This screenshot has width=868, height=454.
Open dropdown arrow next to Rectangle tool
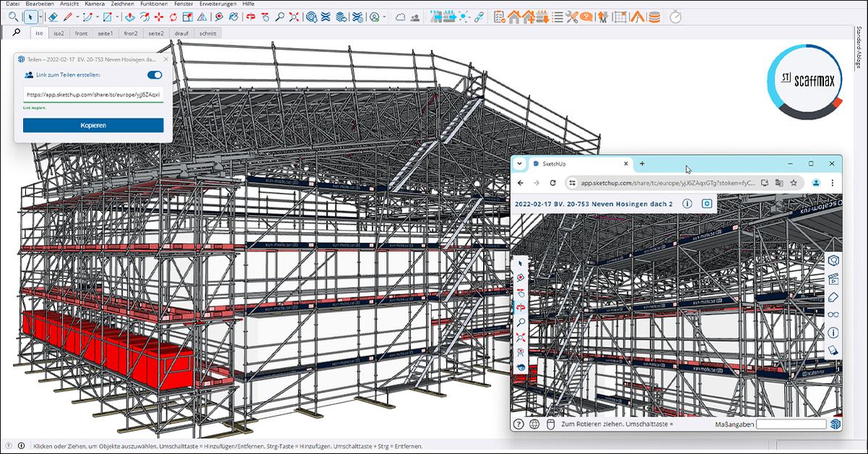[x=117, y=17]
